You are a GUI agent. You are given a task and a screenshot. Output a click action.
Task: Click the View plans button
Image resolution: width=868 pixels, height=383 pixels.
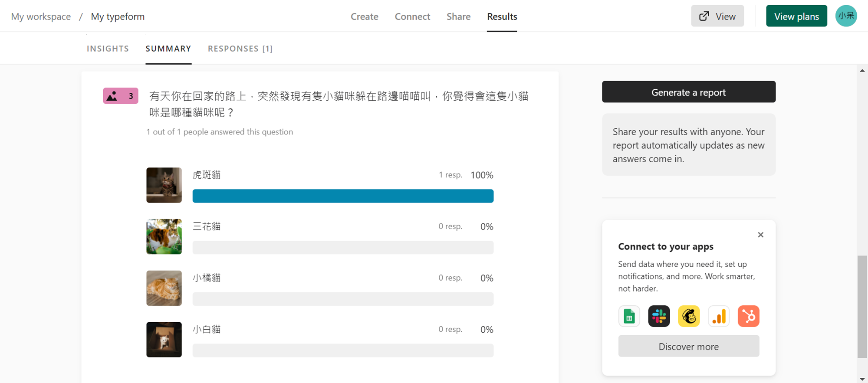tap(796, 16)
